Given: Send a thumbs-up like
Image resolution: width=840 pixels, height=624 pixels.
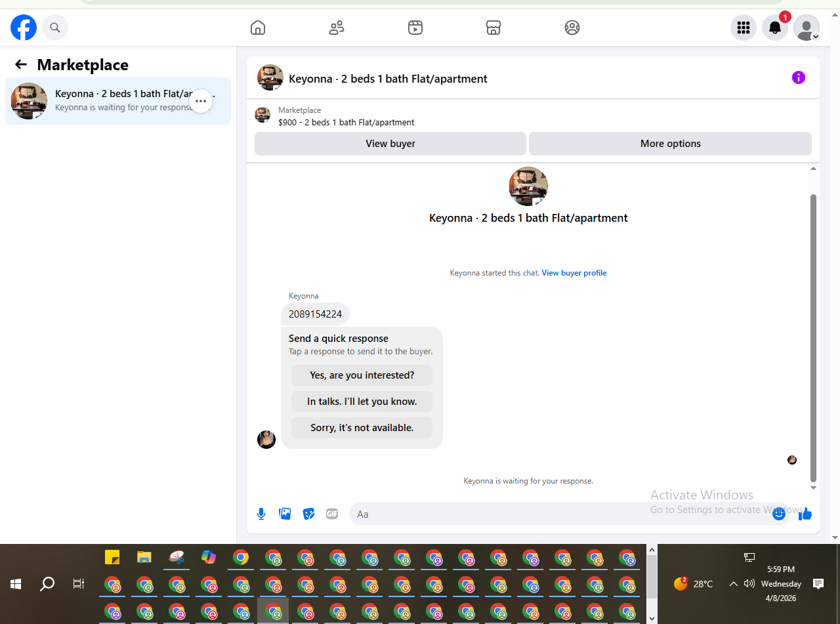Looking at the screenshot, I should [x=805, y=514].
